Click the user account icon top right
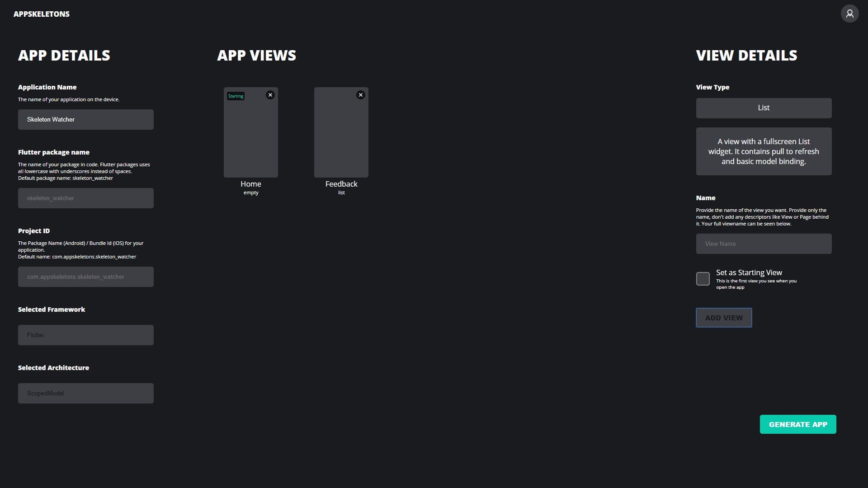Image resolution: width=868 pixels, height=488 pixels. coord(850,13)
